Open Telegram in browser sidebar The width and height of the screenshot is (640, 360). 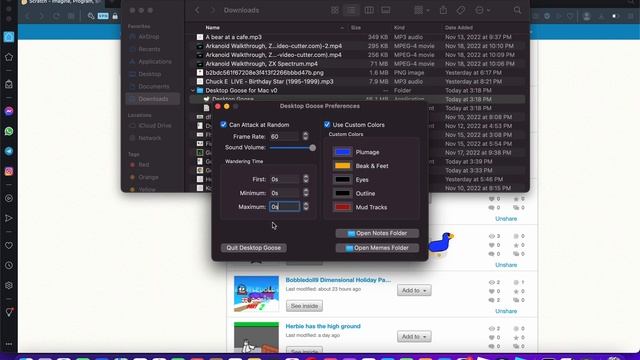coord(9,151)
